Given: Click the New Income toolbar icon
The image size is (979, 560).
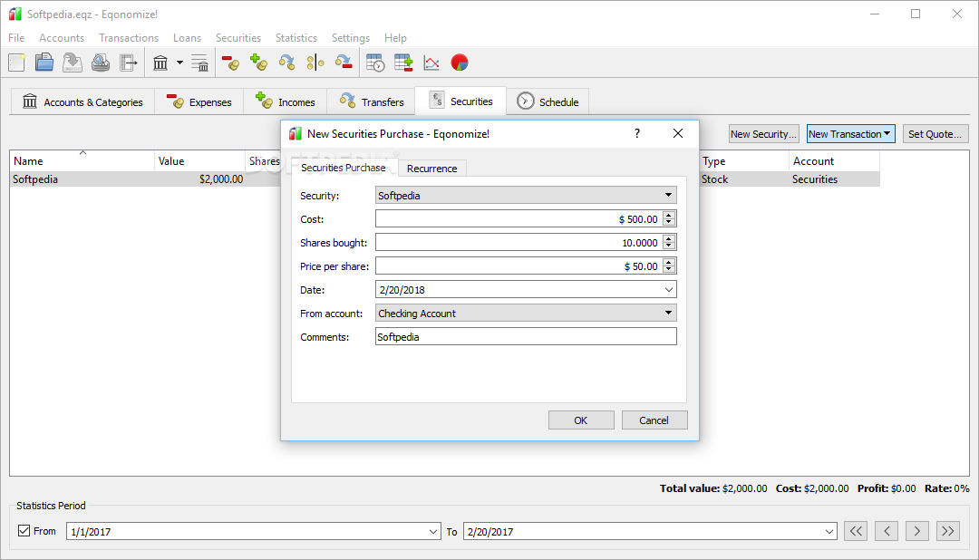Looking at the screenshot, I should click(258, 63).
